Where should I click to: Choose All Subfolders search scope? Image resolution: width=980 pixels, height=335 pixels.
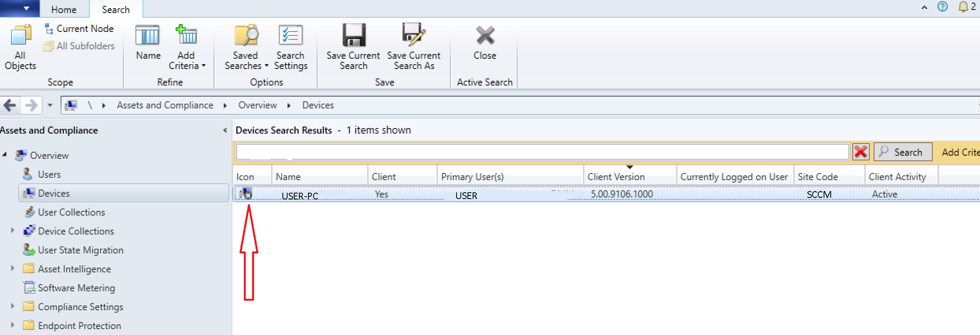coord(79,46)
